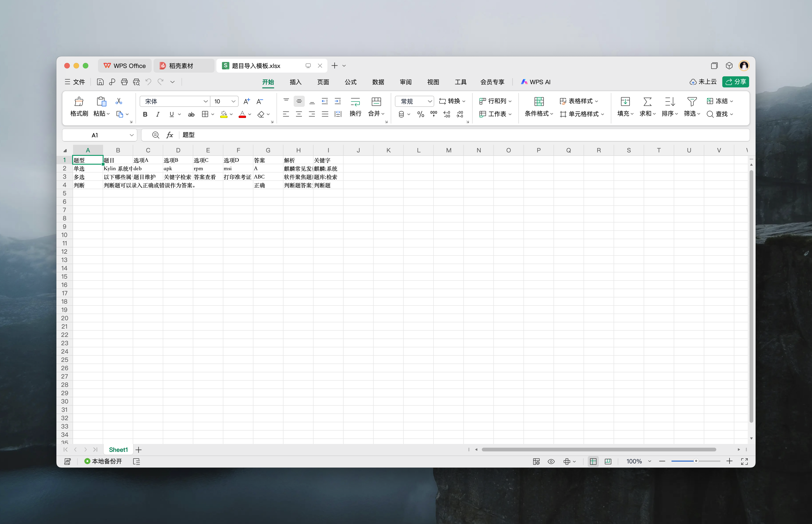
Task: Click the fx insert function icon
Action: point(170,135)
